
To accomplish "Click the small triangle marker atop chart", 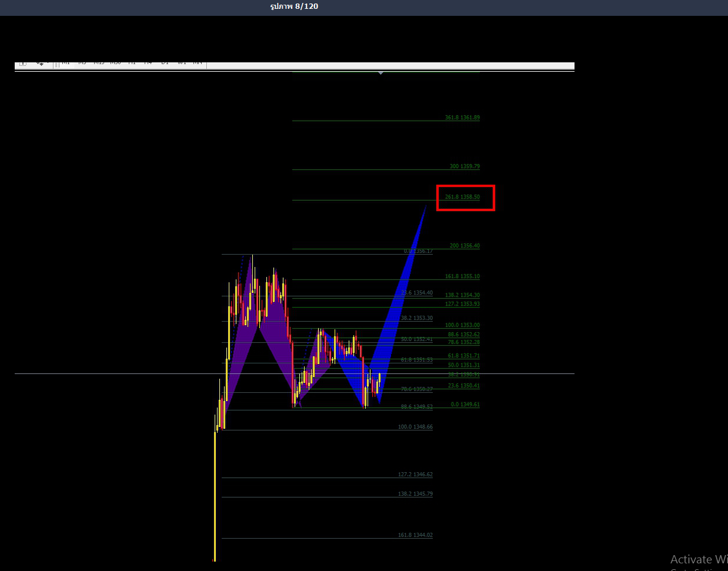I will coord(381,73).
